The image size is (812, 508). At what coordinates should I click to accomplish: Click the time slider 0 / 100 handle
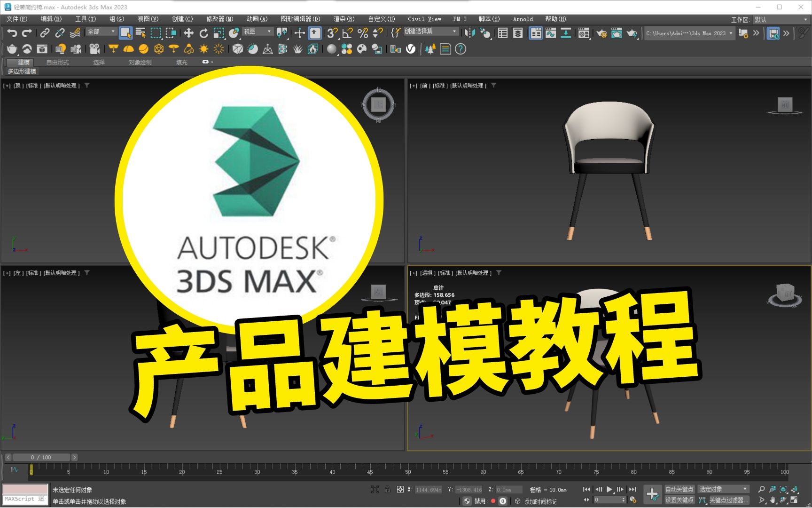coord(41,457)
